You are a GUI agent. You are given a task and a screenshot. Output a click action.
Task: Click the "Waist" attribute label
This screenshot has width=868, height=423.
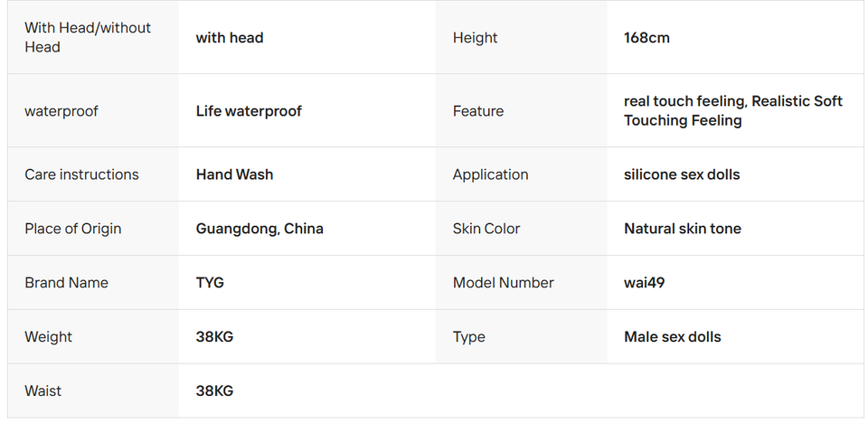[43, 391]
